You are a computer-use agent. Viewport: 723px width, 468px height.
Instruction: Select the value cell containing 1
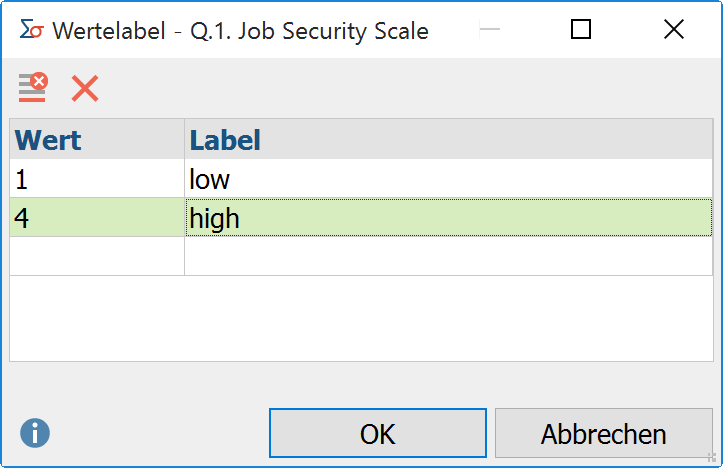(97, 179)
